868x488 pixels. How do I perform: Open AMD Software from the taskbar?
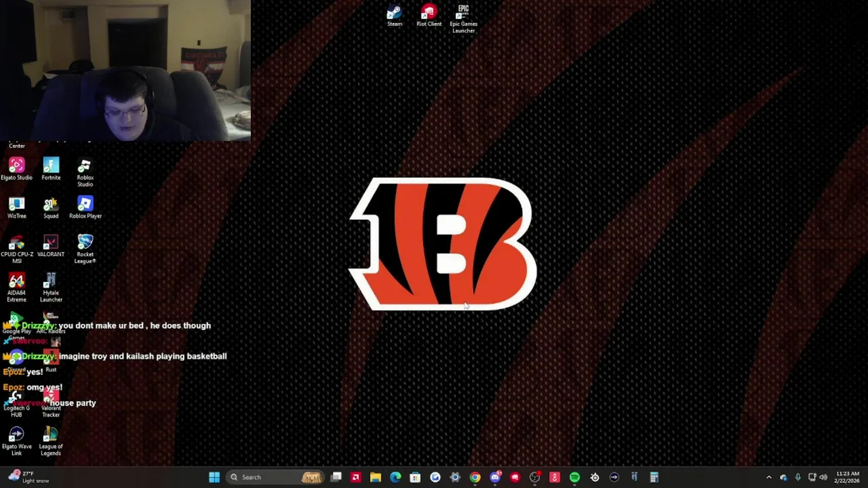pos(355,477)
